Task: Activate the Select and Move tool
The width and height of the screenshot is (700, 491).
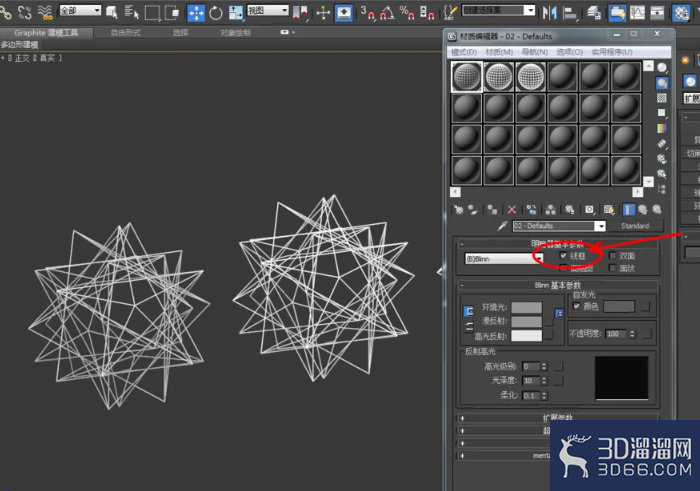Action: coord(196,12)
